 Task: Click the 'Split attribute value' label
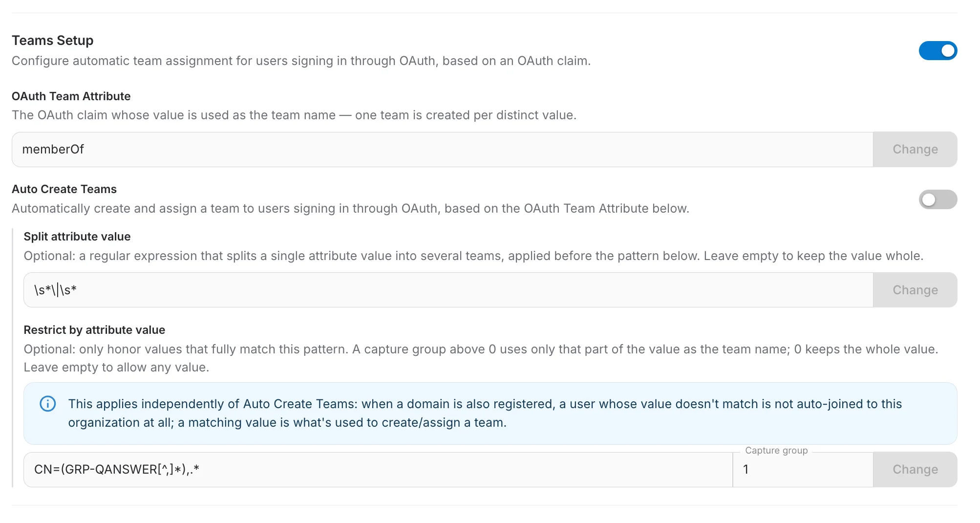click(x=77, y=237)
